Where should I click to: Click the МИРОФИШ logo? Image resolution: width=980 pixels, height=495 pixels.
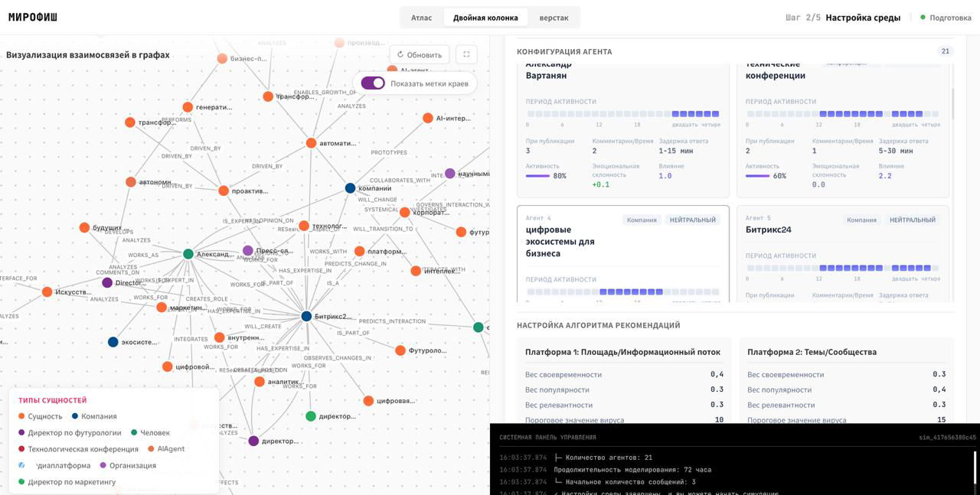click(x=33, y=17)
